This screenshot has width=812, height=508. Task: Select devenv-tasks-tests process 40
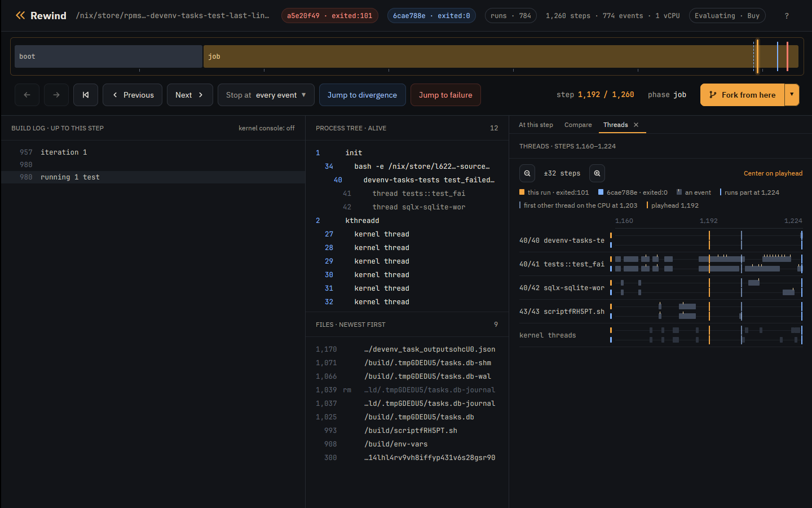tap(407, 180)
